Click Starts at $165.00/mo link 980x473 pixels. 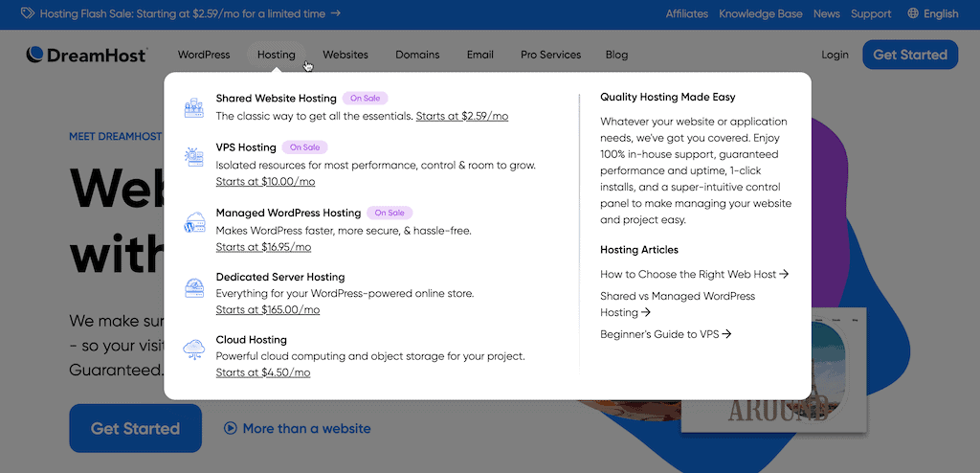[x=268, y=309]
